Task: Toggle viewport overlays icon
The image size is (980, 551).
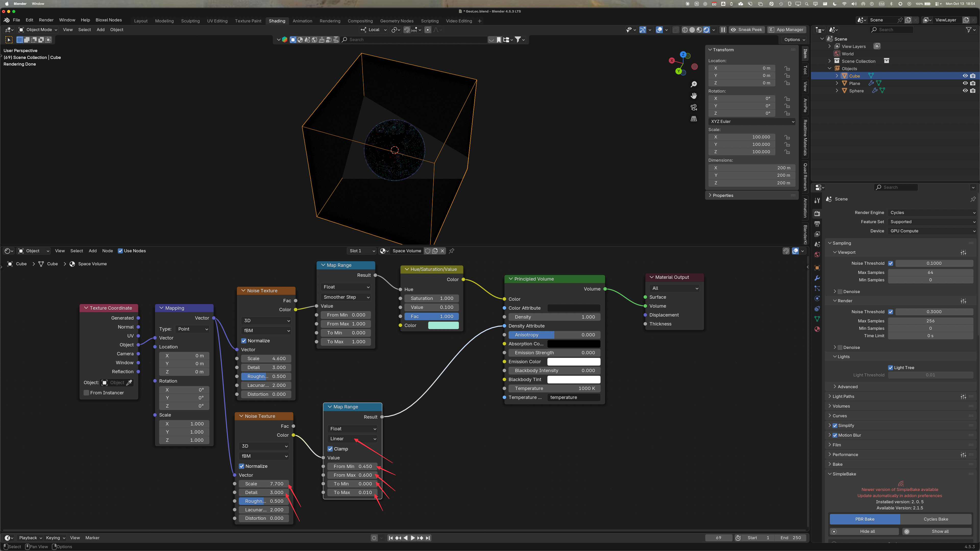Action: click(x=659, y=30)
